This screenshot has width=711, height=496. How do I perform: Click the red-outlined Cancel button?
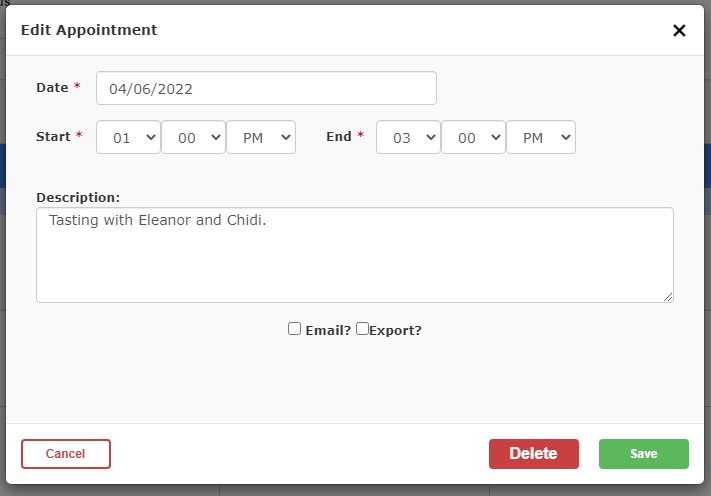(x=66, y=454)
